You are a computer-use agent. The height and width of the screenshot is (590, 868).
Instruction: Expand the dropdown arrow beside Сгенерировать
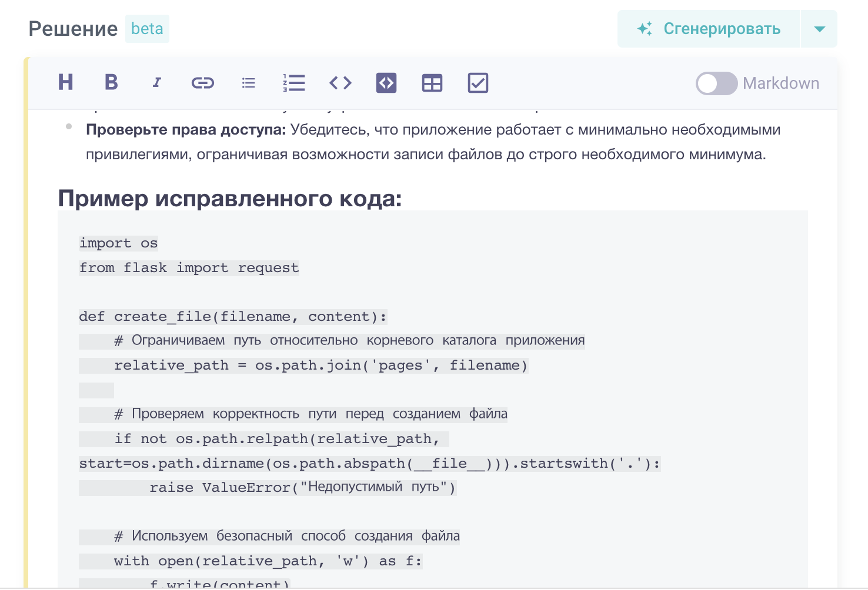[x=819, y=29]
